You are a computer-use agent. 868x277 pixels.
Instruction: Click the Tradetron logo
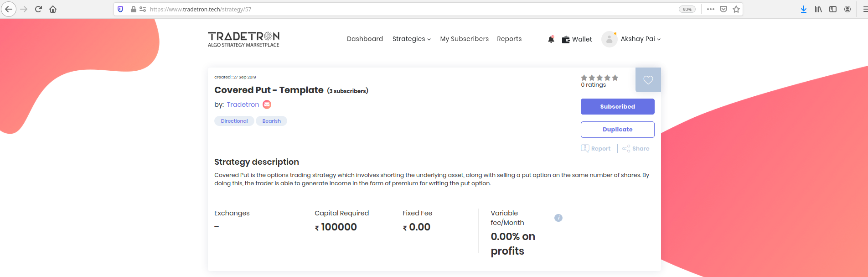[x=243, y=39]
